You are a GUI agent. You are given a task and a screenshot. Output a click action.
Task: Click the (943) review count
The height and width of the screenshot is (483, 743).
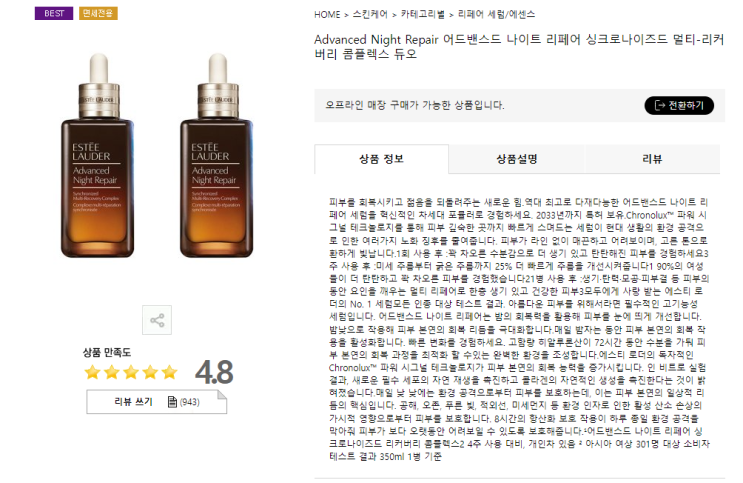[x=190, y=402]
